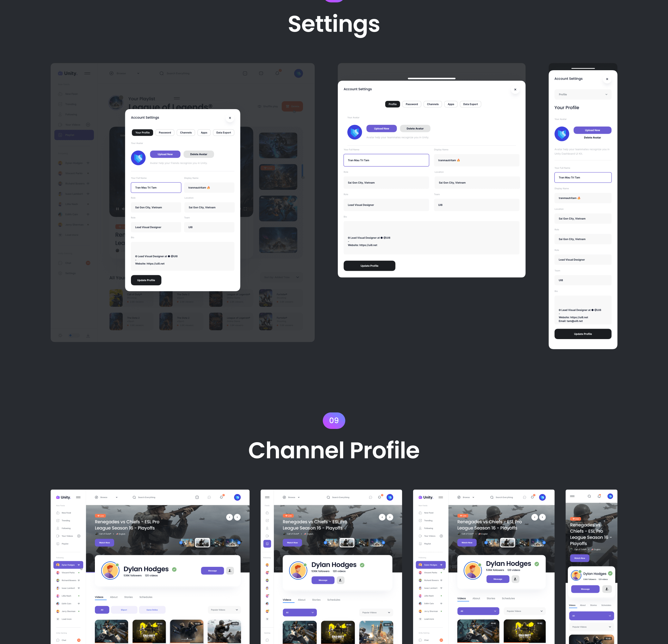This screenshot has height=644, width=668.
Task: Click the close icon on Account Settings modal
Action: tap(230, 117)
